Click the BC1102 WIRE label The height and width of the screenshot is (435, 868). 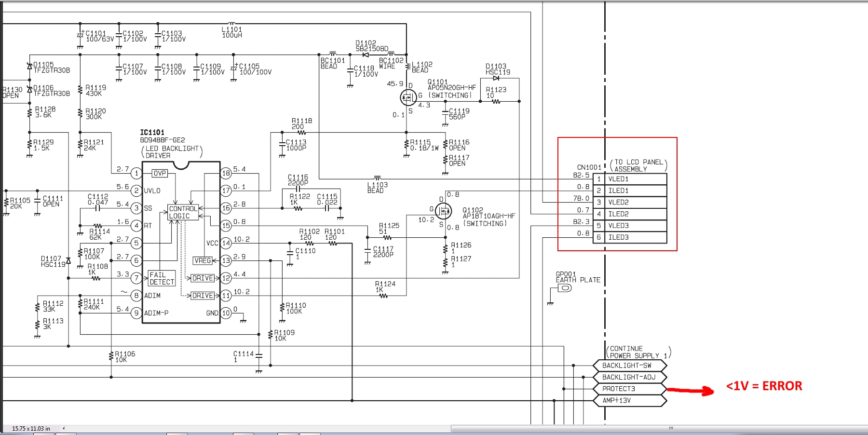click(391, 63)
